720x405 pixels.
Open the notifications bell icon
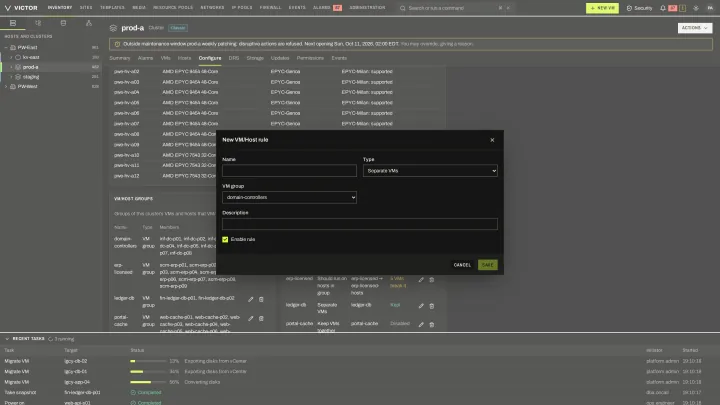[663, 8]
